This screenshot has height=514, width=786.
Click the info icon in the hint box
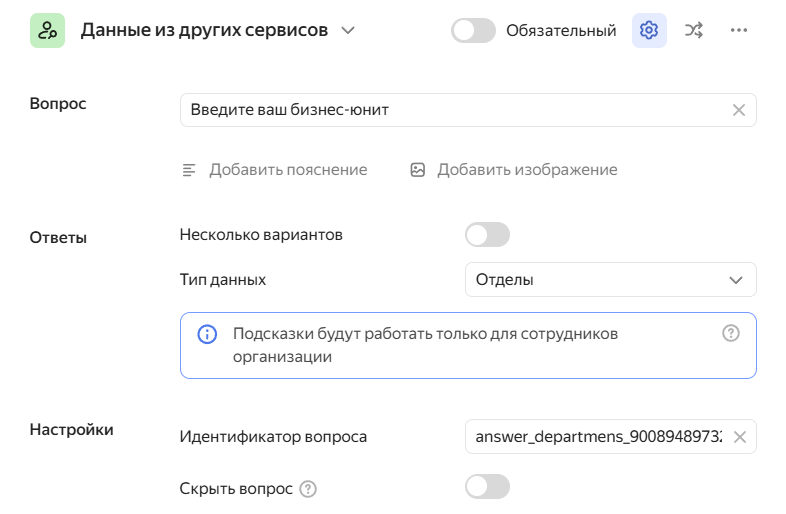pyautogui.click(x=207, y=334)
